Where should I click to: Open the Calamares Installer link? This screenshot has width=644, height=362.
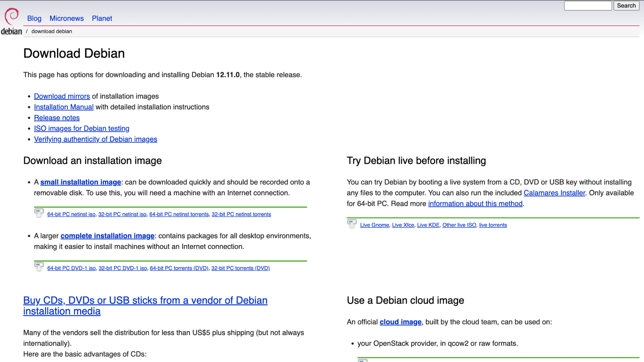pos(554,193)
